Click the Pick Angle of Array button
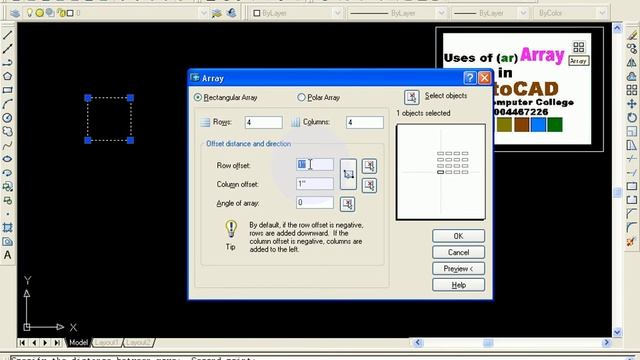640x360 pixels. point(347,204)
